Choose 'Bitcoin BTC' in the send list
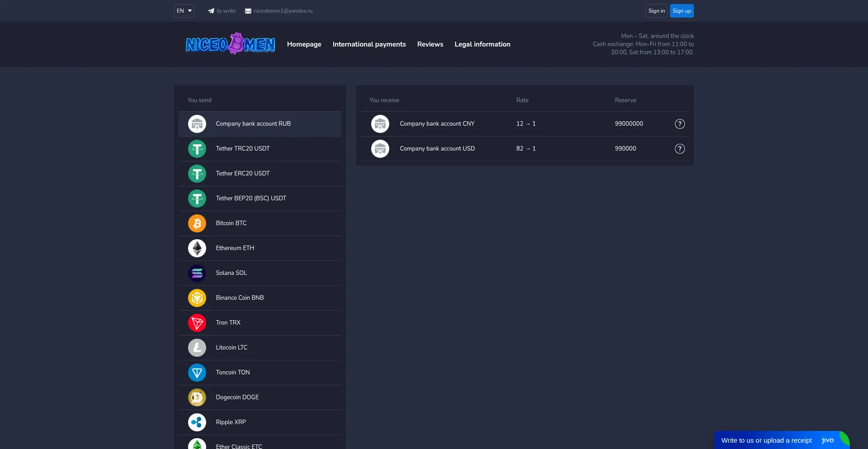868x449 pixels. click(260, 223)
